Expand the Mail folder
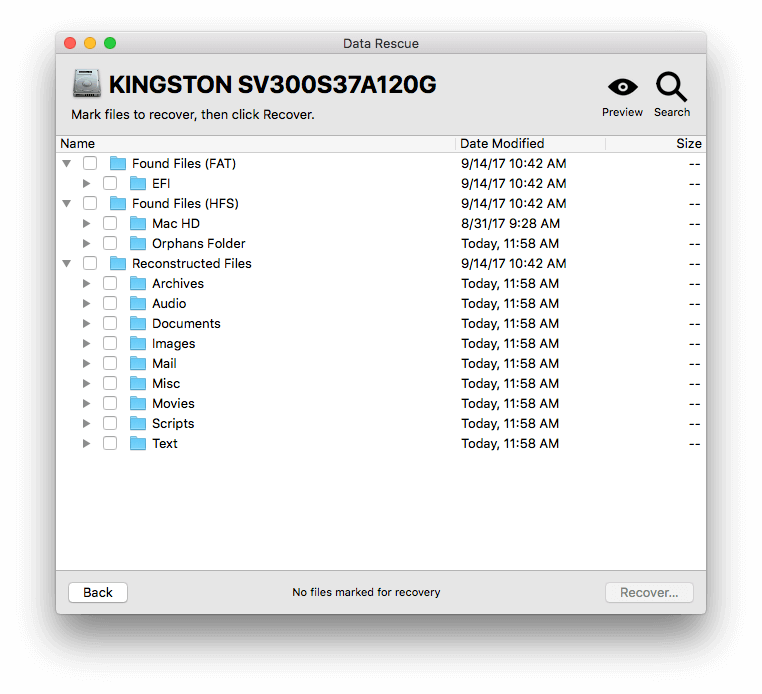 click(87, 363)
